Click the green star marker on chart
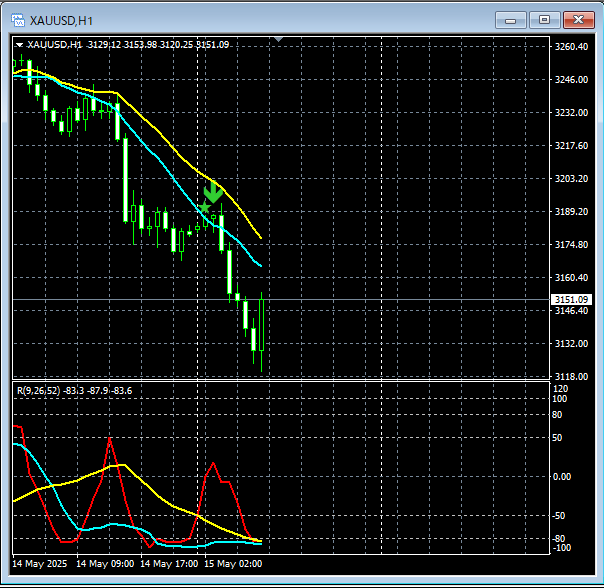604x588 pixels. 205,207
